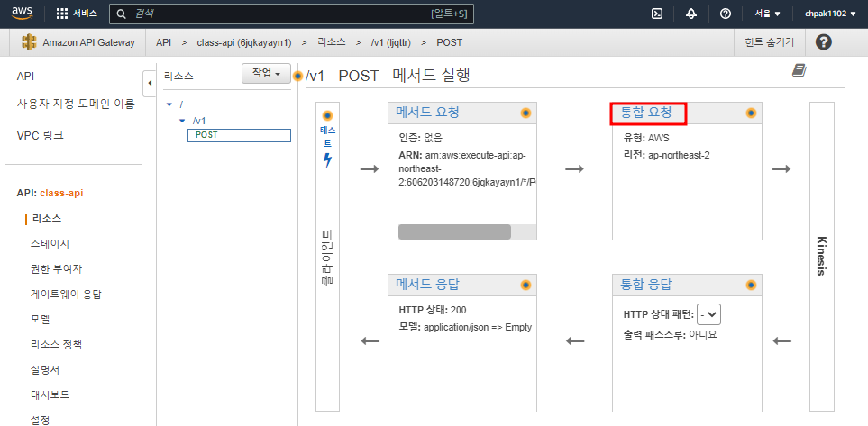This screenshot has width=868, height=426.
Task: Select 모델 in sidebar
Action: [40, 320]
